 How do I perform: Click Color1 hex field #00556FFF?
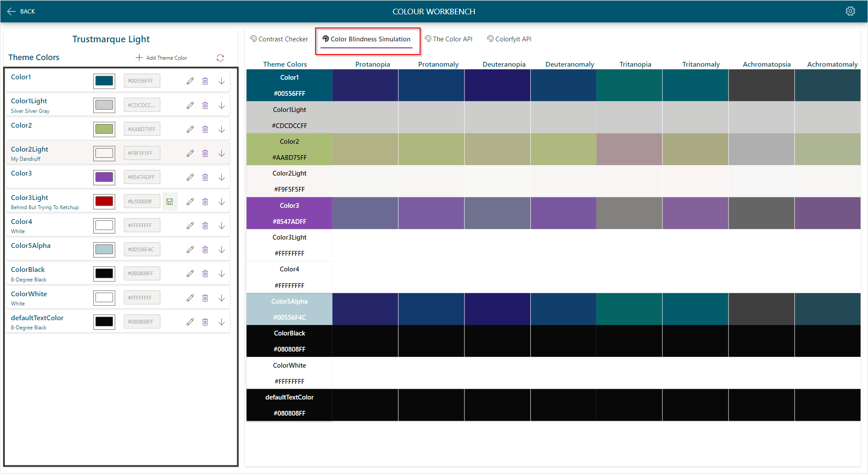tap(142, 81)
